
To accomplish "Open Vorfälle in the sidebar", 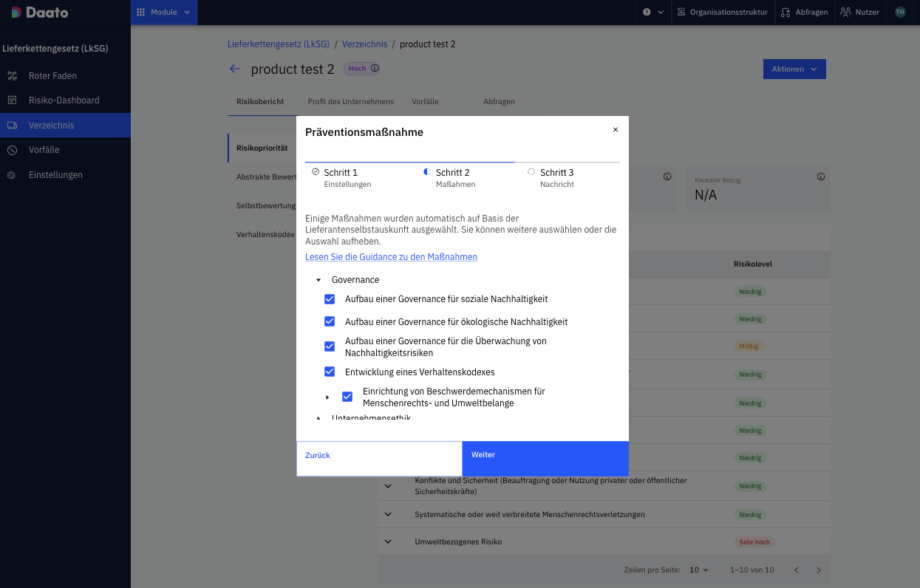I will [x=65, y=150].
